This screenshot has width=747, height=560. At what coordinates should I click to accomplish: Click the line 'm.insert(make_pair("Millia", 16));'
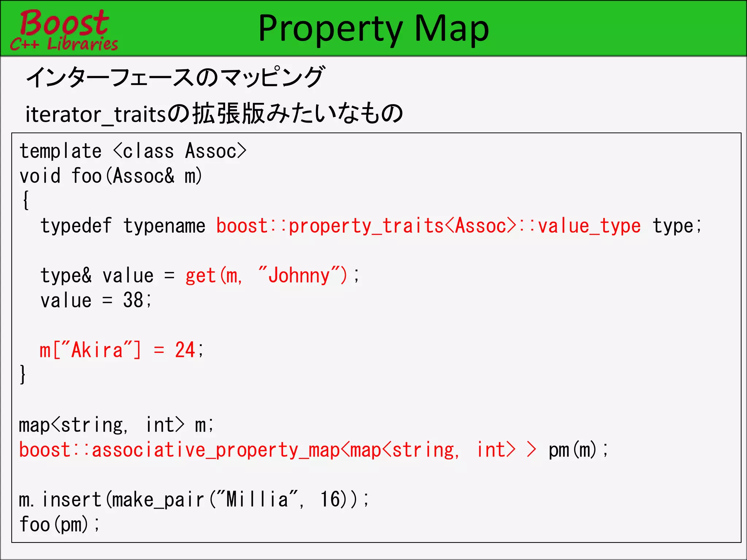click(x=194, y=499)
